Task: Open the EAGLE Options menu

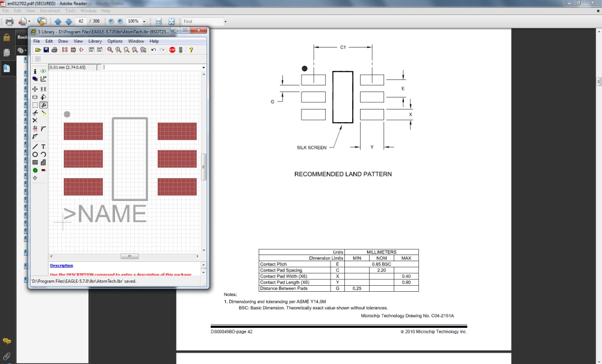Action: coord(115,41)
